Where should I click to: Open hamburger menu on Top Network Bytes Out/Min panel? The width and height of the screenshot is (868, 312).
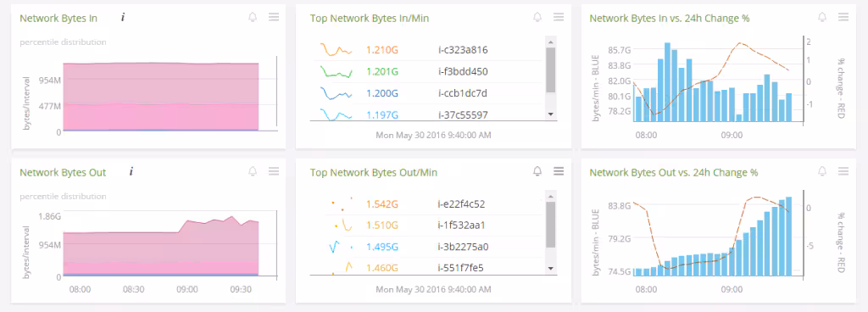(558, 171)
